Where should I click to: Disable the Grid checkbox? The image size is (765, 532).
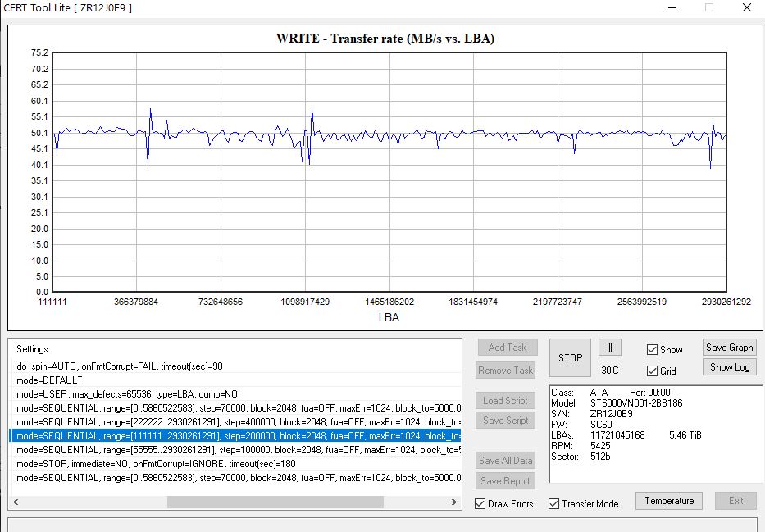coord(652,371)
